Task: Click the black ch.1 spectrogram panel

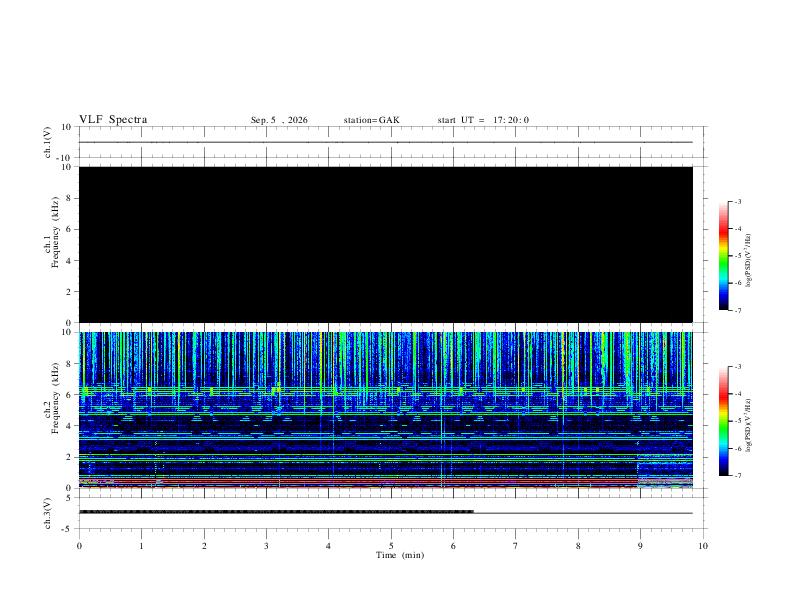Action: point(386,244)
